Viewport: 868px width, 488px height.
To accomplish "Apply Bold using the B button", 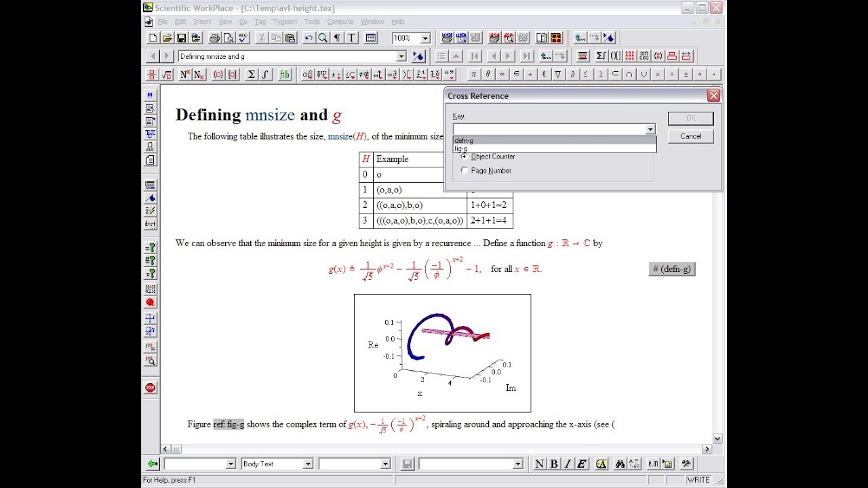I will [553, 464].
